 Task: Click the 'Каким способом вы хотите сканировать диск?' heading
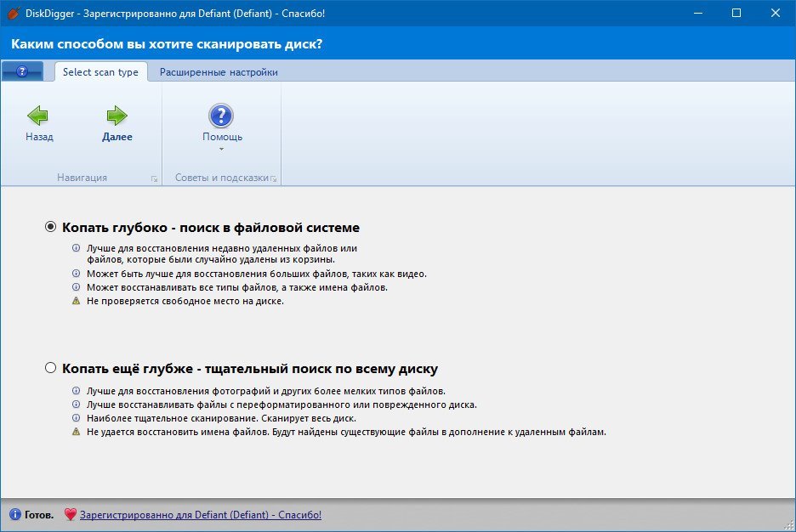167,44
